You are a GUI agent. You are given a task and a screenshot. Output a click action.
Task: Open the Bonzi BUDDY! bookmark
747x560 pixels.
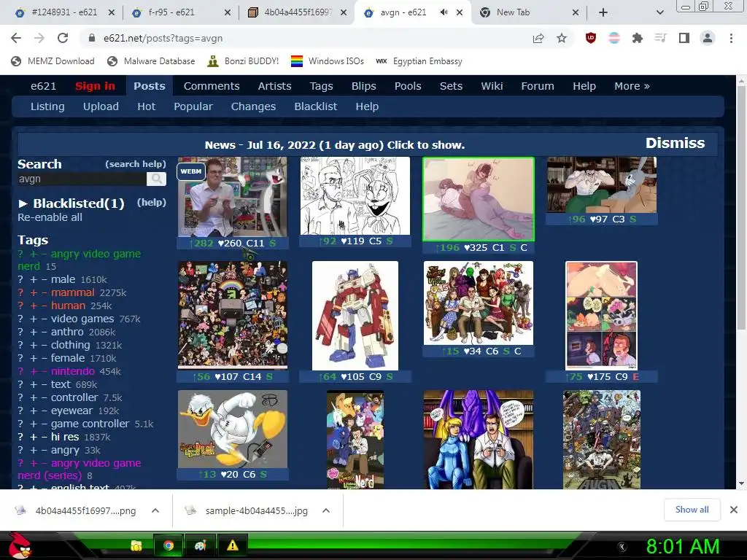[x=244, y=61]
